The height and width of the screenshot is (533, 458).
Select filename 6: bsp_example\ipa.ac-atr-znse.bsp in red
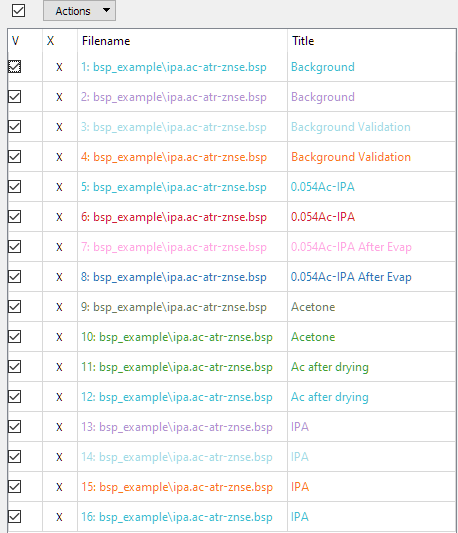point(174,217)
